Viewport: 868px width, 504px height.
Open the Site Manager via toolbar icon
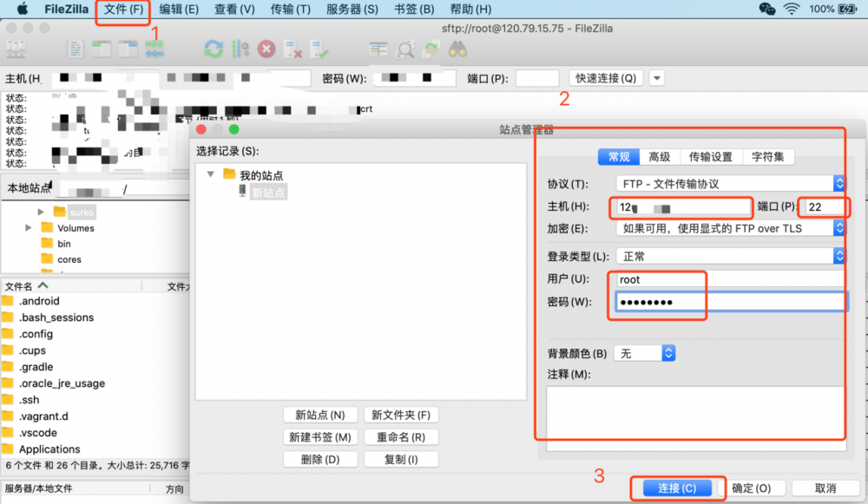[16, 49]
